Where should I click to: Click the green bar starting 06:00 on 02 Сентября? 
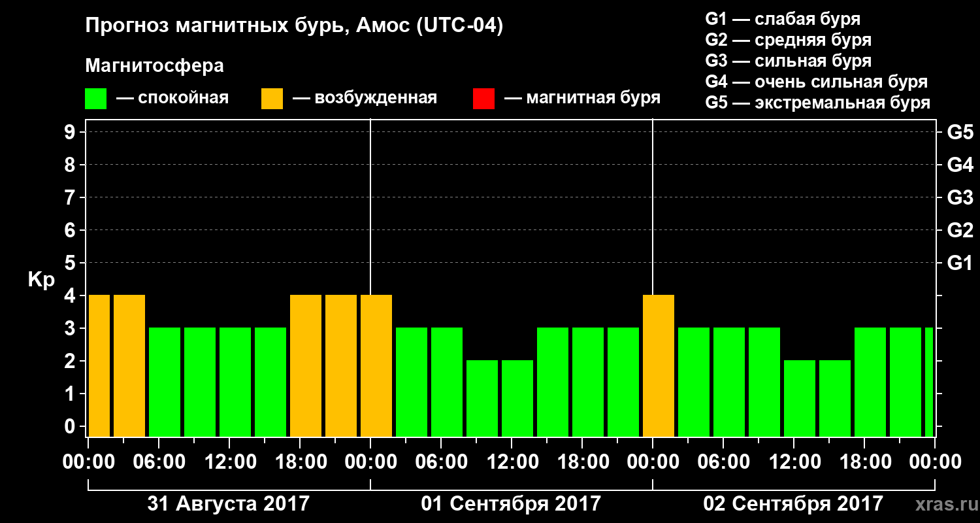pyautogui.click(x=729, y=382)
